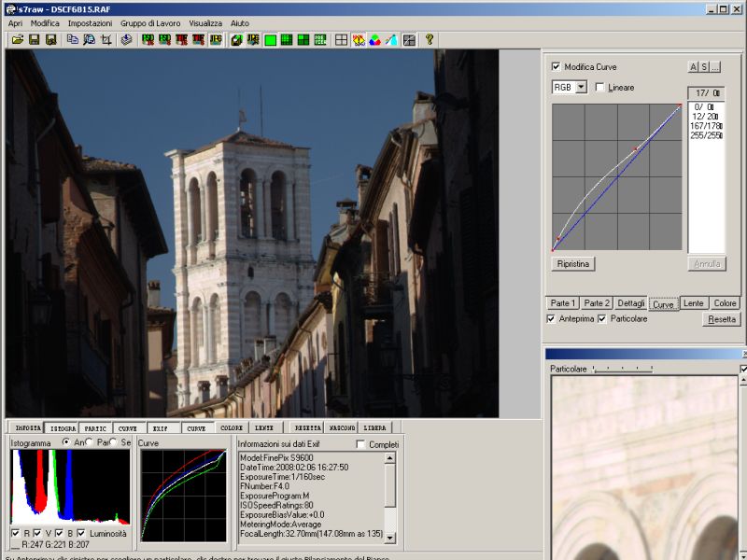Click the green four-pane view icon
This screenshot has width=747, height=560.
click(x=303, y=40)
